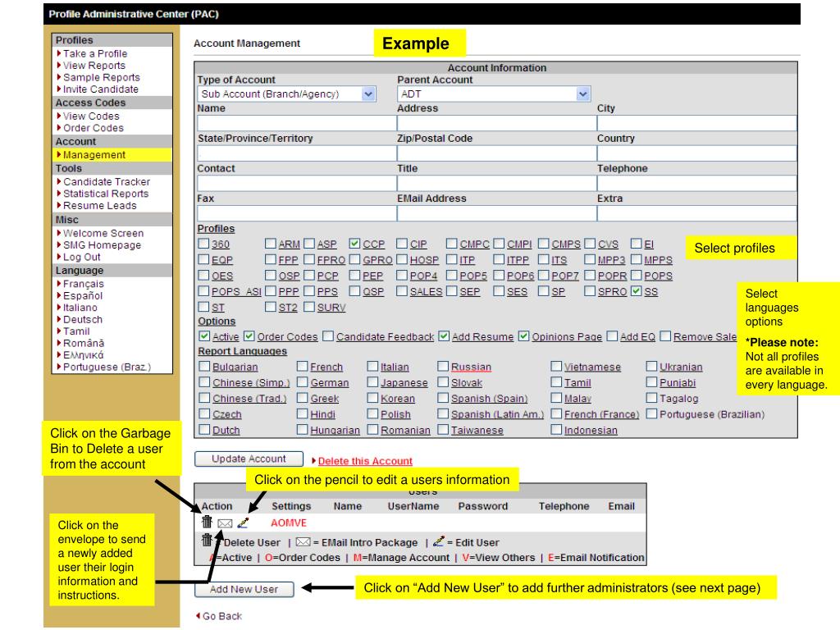Enable the SALES profile checkbox
The height and width of the screenshot is (630, 840).
402,291
